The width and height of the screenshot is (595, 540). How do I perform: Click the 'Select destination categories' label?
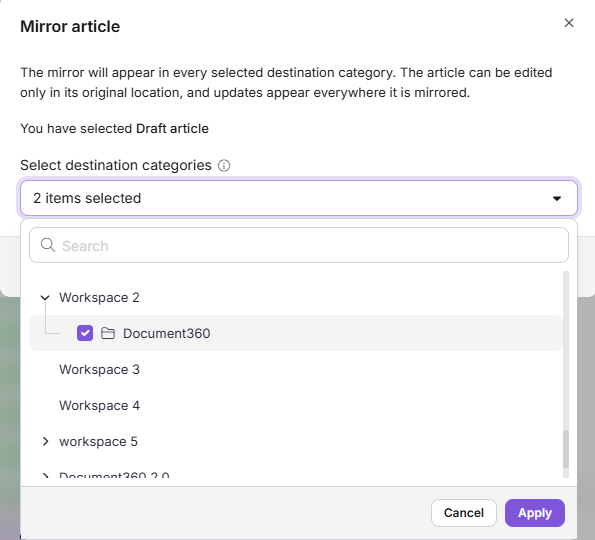pos(116,165)
